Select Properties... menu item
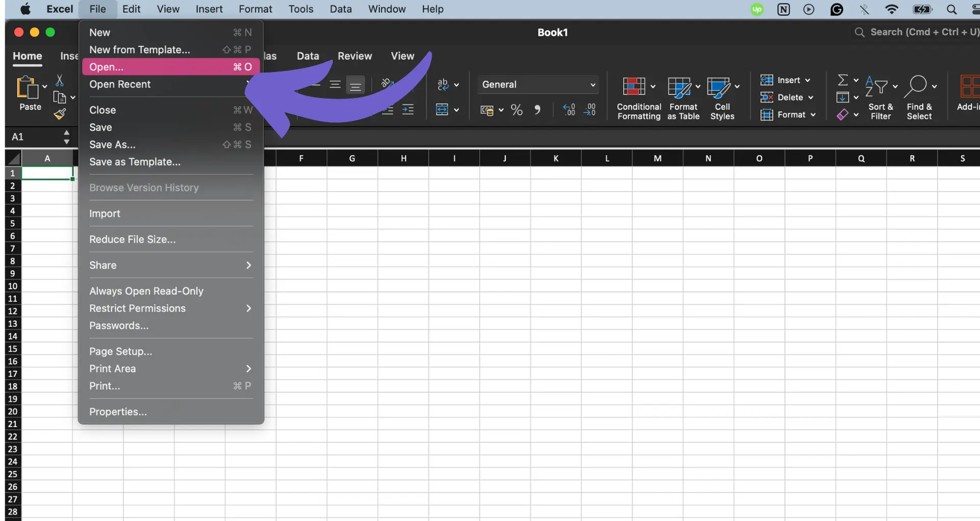This screenshot has height=521, width=980. [x=171, y=412]
